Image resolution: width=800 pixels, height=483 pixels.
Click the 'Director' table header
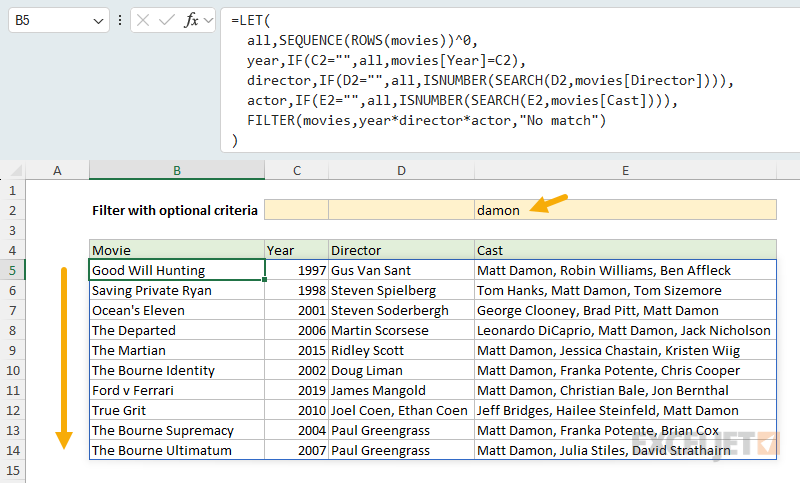[401, 250]
